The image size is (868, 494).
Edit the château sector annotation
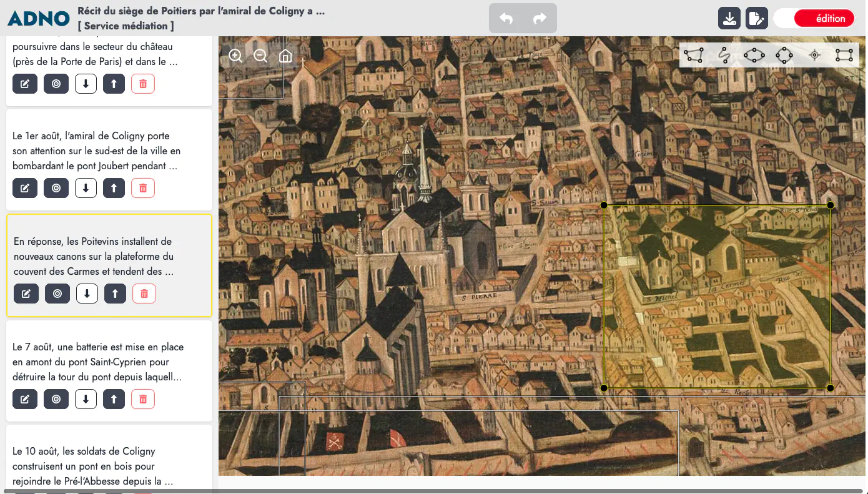25,84
